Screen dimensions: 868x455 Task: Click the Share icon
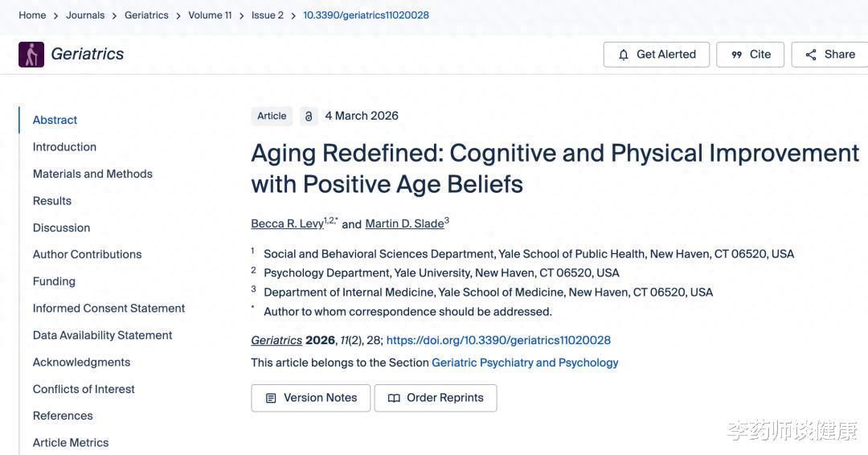click(x=811, y=55)
